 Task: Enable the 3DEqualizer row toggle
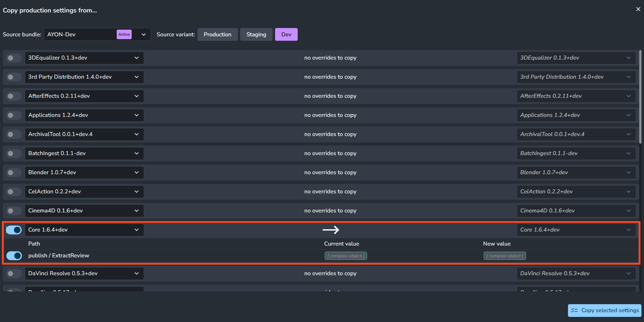(x=14, y=58)
